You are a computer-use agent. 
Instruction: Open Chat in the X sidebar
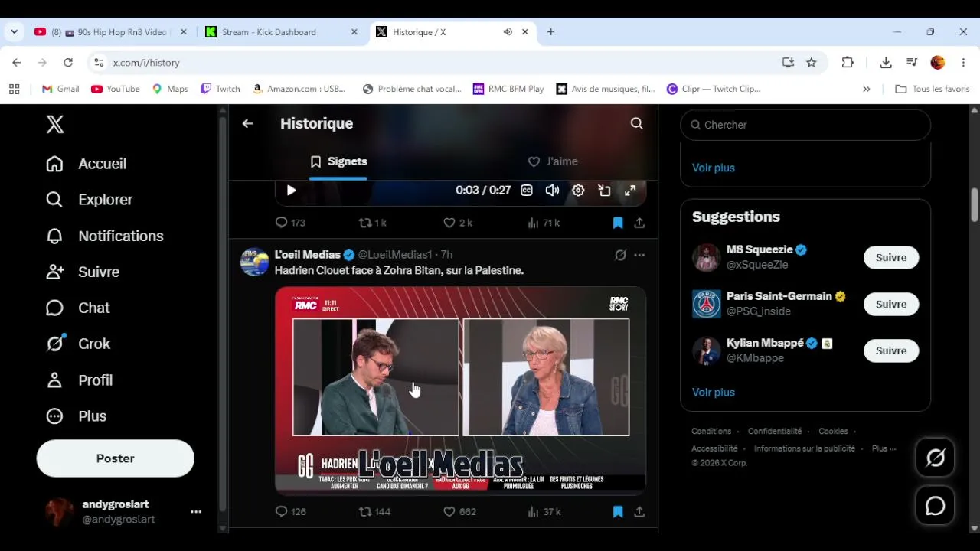[x=77, y=308]
